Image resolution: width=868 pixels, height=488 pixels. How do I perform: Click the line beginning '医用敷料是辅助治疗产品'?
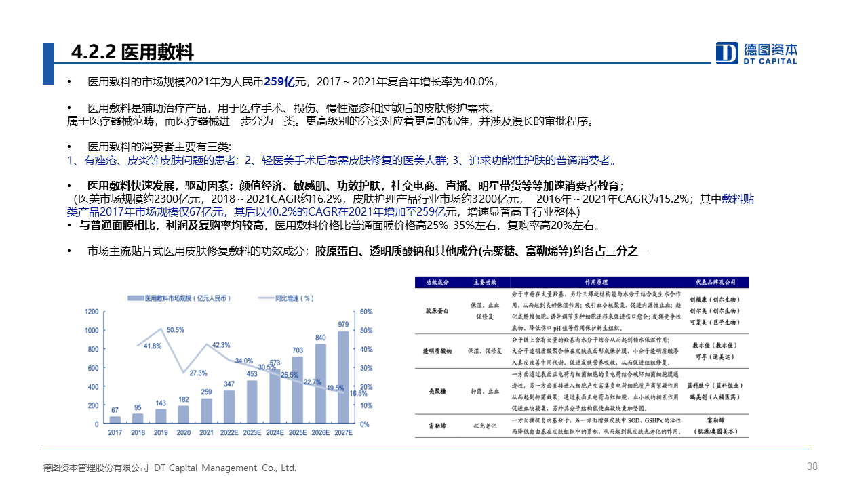click(x=292, y=108)
